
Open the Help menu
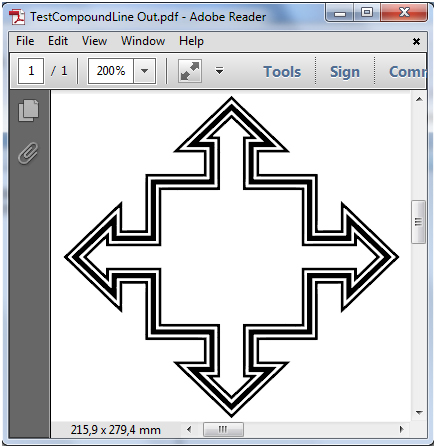click(x=191, y=41)
